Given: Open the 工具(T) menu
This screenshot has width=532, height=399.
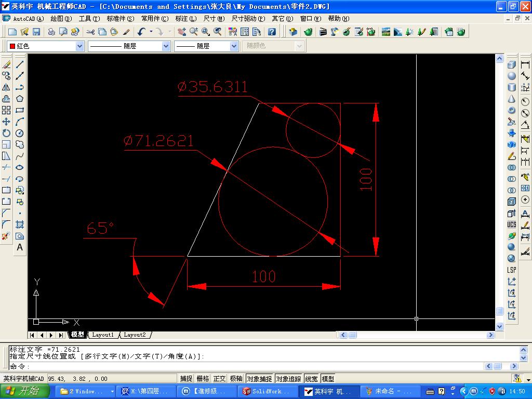Looking at the screenshot, I should pos(89,19).
